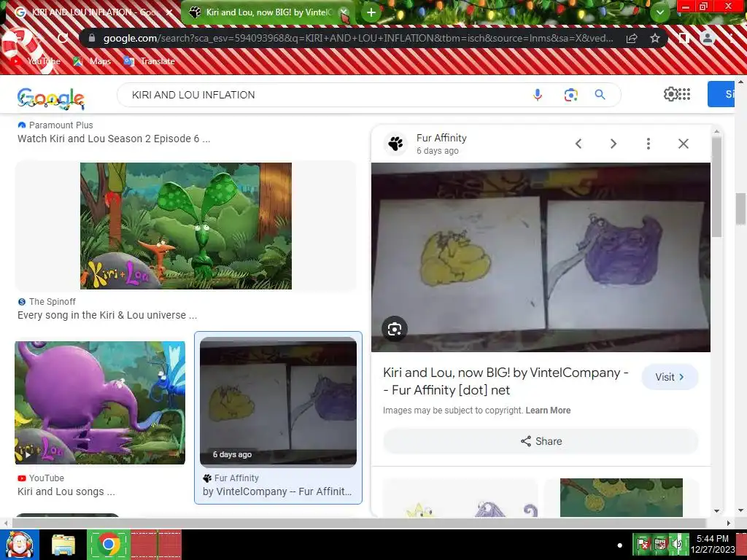Viewport: 747px width, 560px height.
Task: Click Chrome icon in the taskbar
Action: point(109,544)
